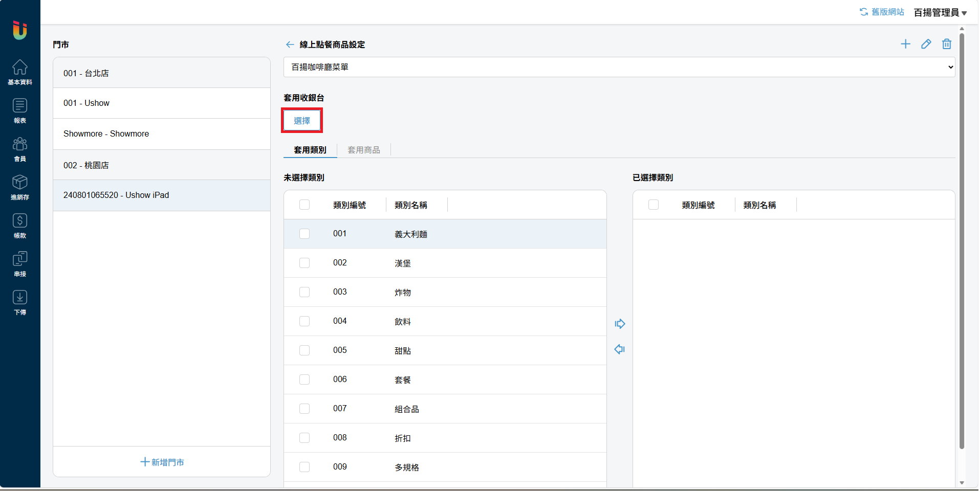Expand the 百揚咖啡廳菜單 menu dropdown
This screenshot has height=491, width=980.
(x=619, y=67)
